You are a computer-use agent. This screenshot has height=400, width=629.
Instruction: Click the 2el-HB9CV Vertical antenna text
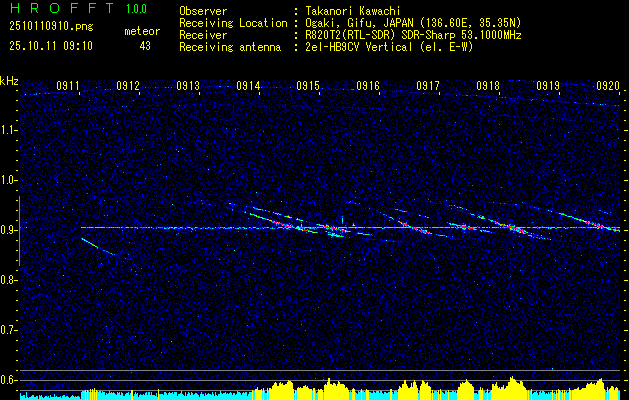[389, 47]
